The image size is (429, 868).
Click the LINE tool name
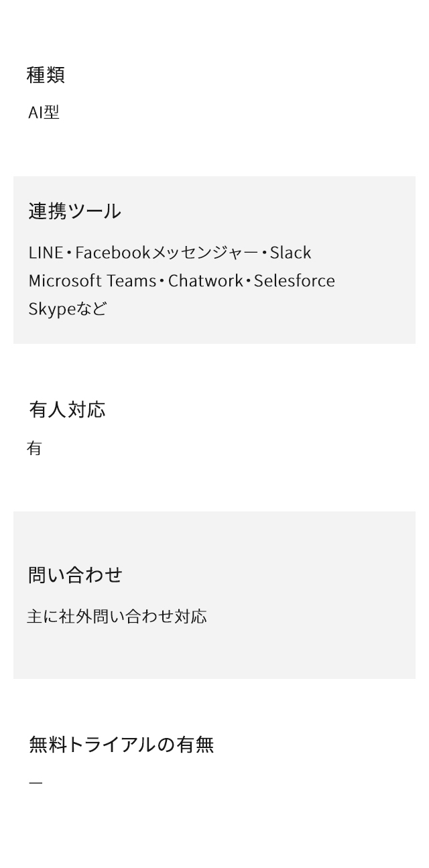click(x=45, y=253)
